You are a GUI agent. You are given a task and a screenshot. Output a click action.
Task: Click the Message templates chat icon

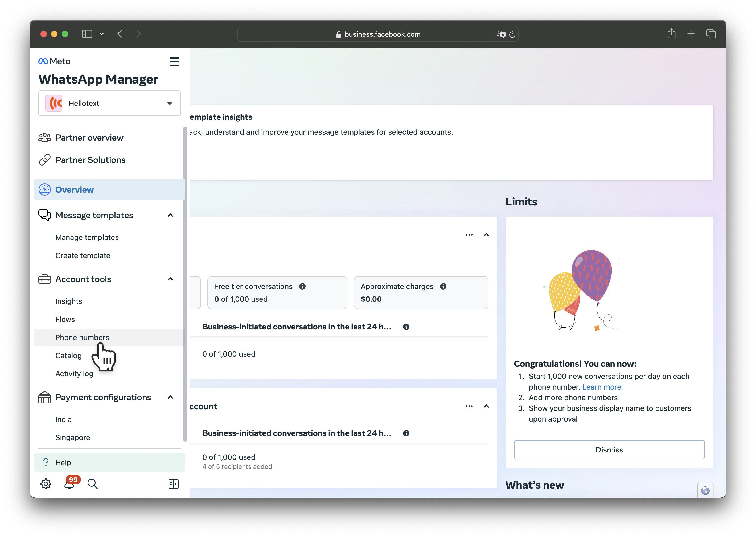coord(45,215)
